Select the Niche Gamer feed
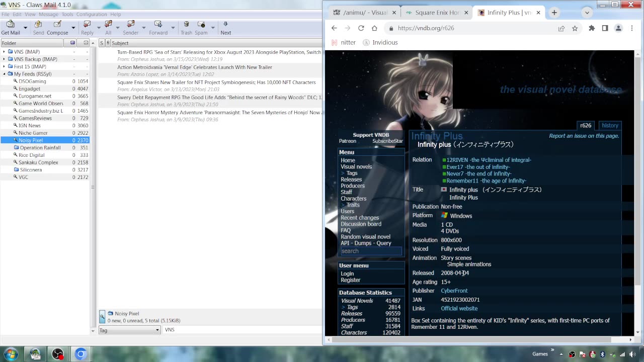Image resolution: width=644 pixels, height=362 pixels. [33, 133]
